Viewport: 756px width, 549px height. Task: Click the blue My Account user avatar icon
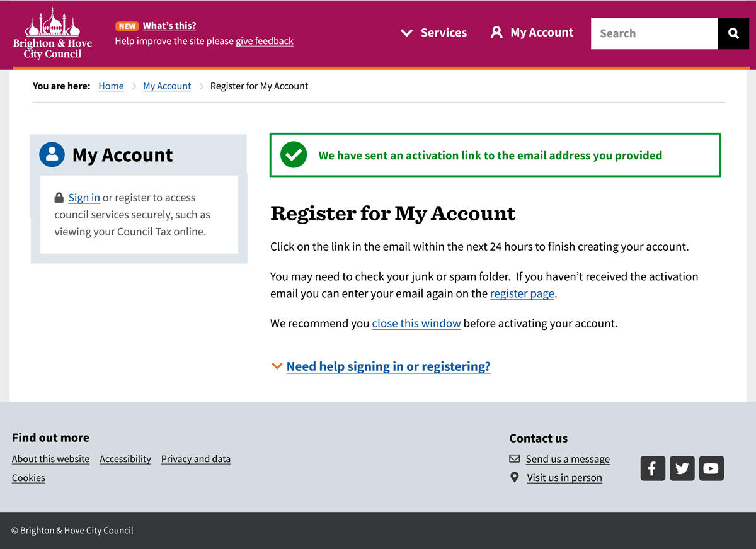tap(52, 154)
